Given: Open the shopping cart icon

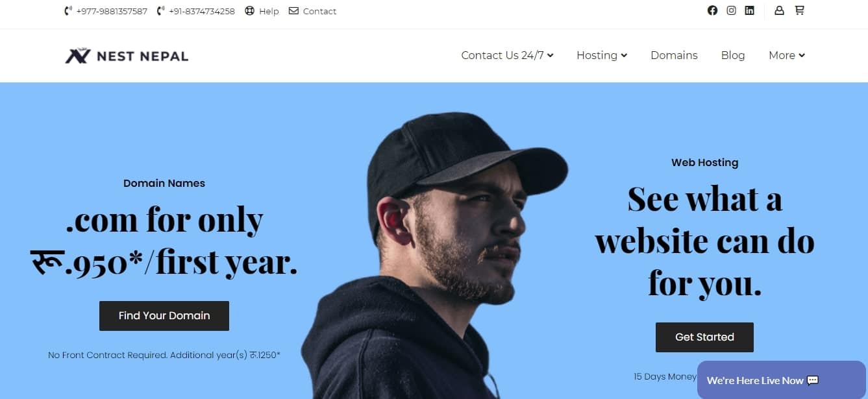Looking at the screenshot, I should [799, 10].
